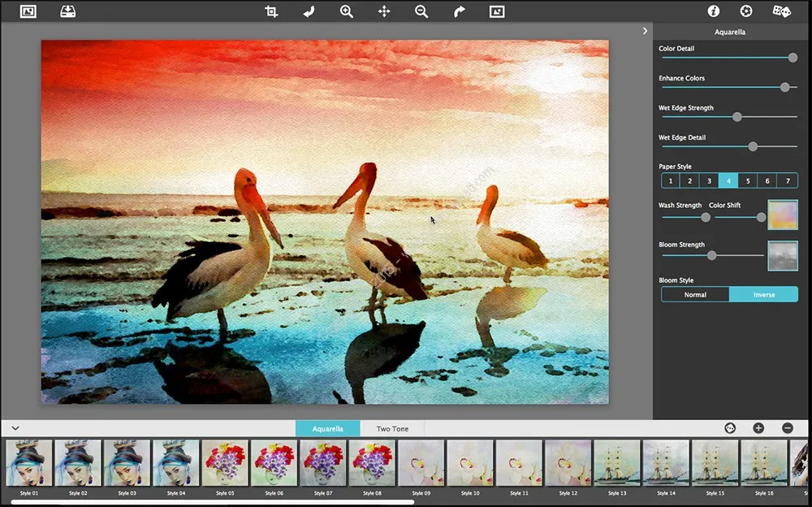Zoom out with the magnifier minus icon
812x507 pixels.
pos(421,11)
